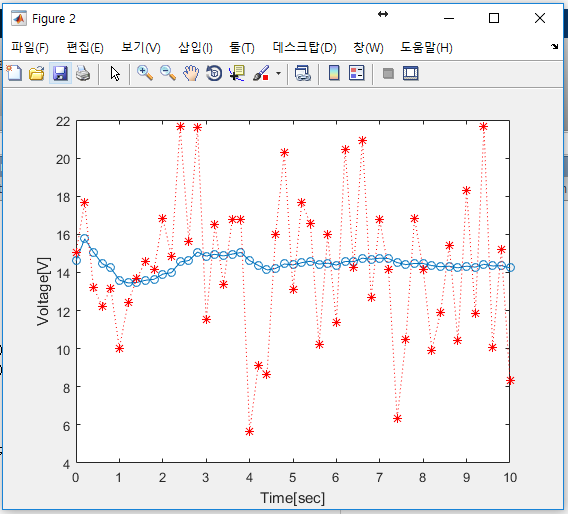Print the figure using the printer icon

pos(83,74)
